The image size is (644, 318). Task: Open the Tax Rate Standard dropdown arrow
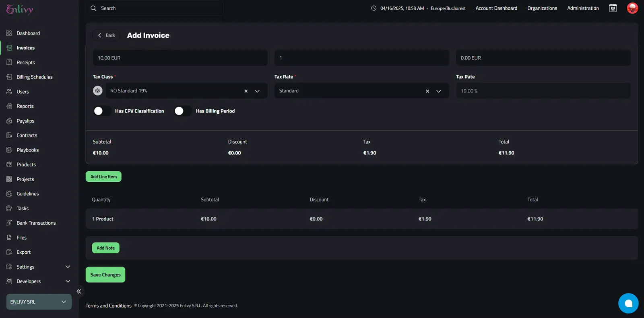[439, 91]
